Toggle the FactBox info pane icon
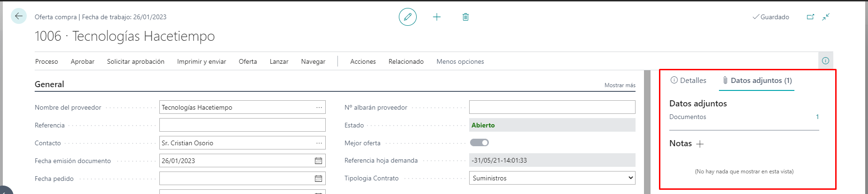The image size is (868, 194). pos(825,61)
